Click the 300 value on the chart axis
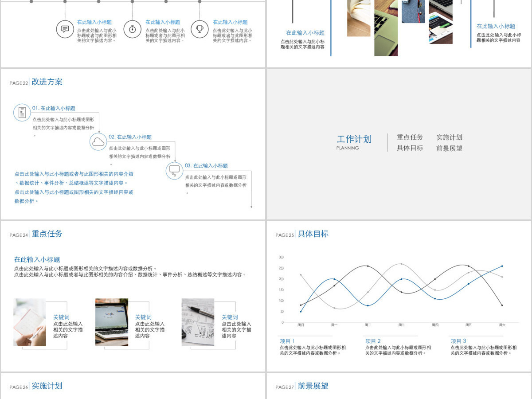 point(281,257)
